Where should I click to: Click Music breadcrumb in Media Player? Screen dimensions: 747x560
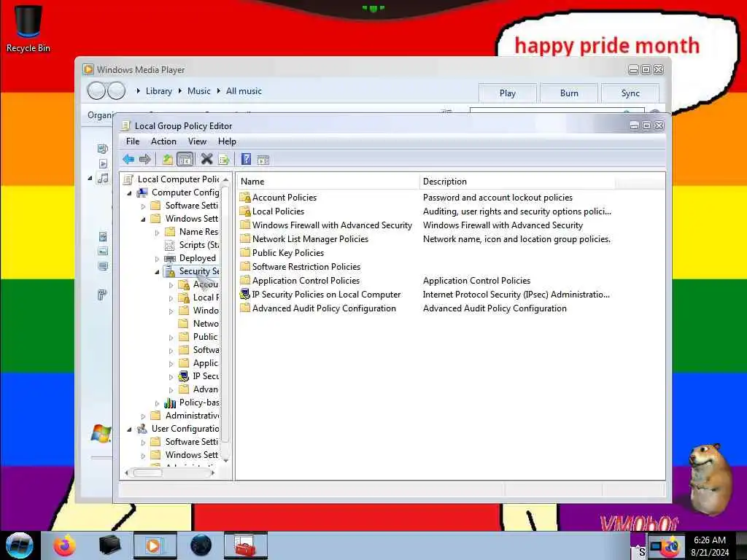(x=198, y=91)
